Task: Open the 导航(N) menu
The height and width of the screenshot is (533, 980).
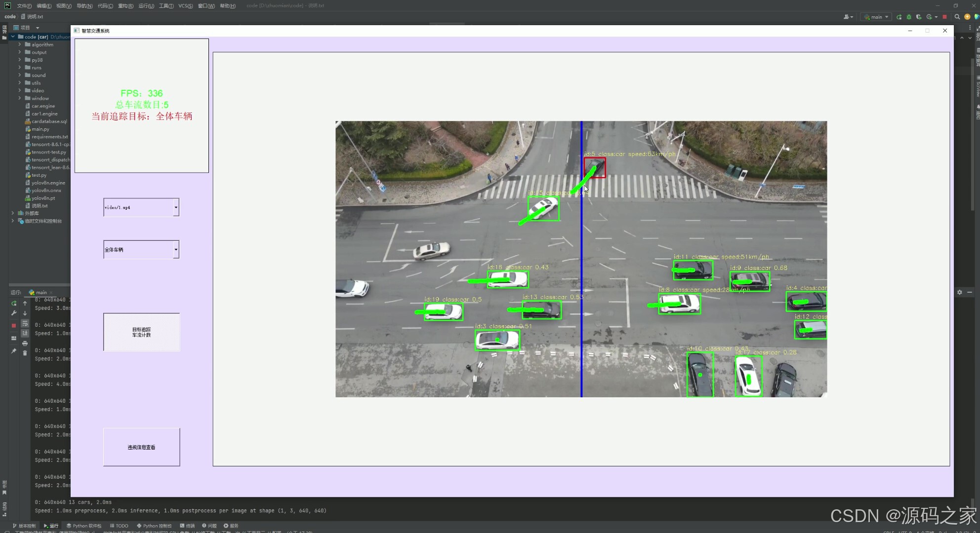Action: 84,6
